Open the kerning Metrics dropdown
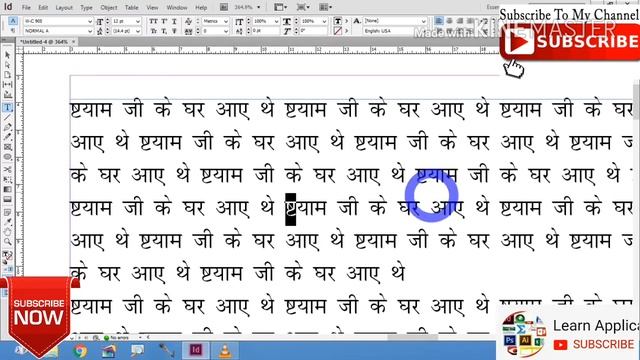 click(225, 21)
